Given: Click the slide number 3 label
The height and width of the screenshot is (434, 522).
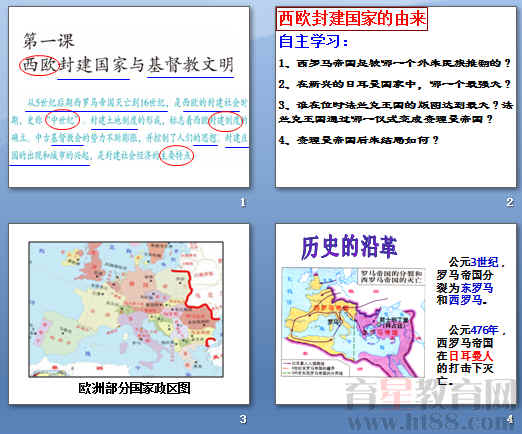Looking at the screenshot, I should (x=243, y=419).
